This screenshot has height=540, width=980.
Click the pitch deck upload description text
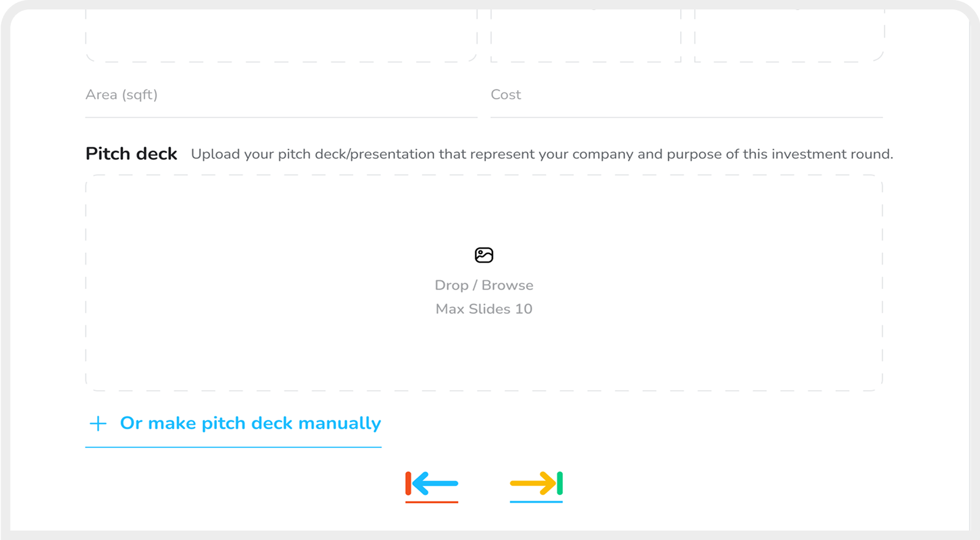click(x=542, y=155)
